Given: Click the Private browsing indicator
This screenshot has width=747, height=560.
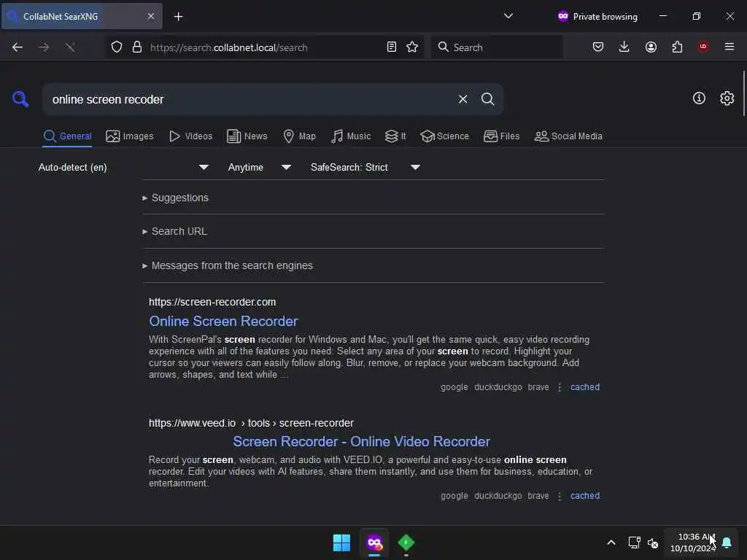Looking at the screenshot, I should point(597,17).
